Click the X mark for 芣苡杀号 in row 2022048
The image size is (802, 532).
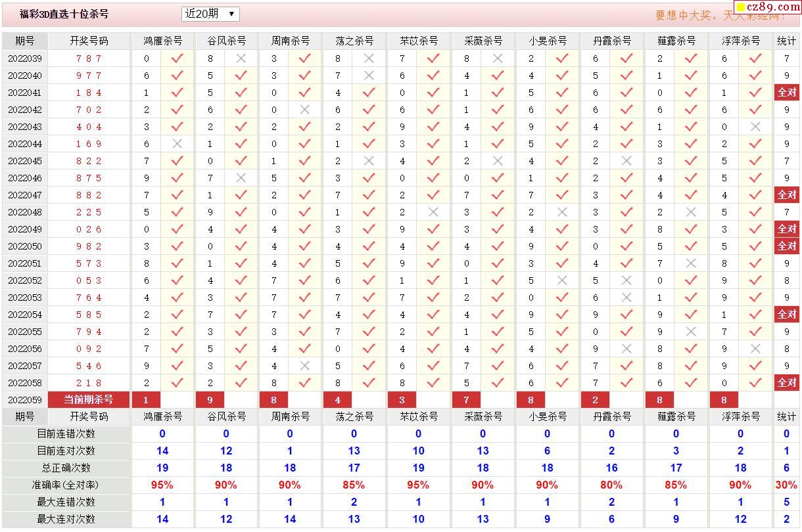pyautogui.click(x=433, y=212)
